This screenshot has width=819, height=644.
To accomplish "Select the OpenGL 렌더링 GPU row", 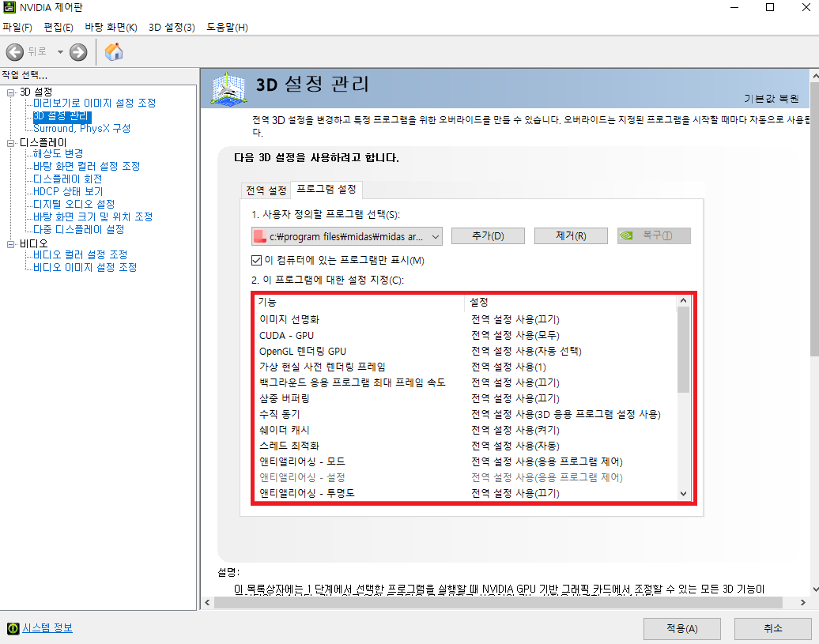I will [x=466, y=351].
